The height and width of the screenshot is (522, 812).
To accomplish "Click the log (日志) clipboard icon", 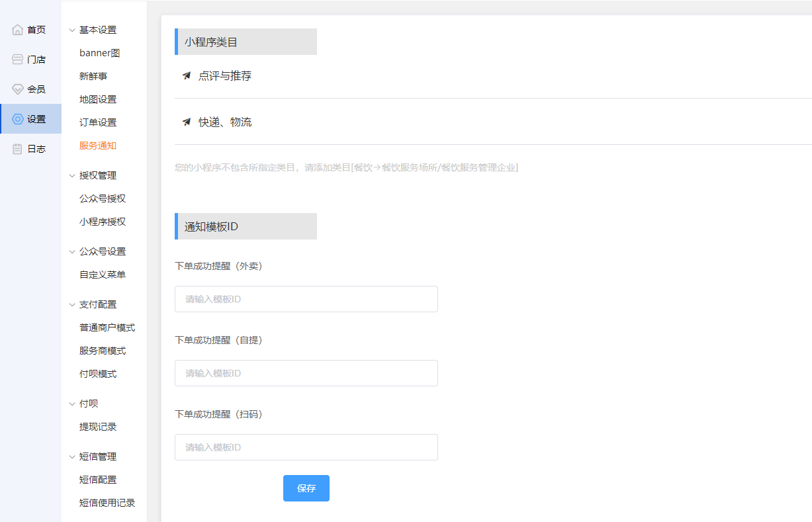I will (18, 149).
